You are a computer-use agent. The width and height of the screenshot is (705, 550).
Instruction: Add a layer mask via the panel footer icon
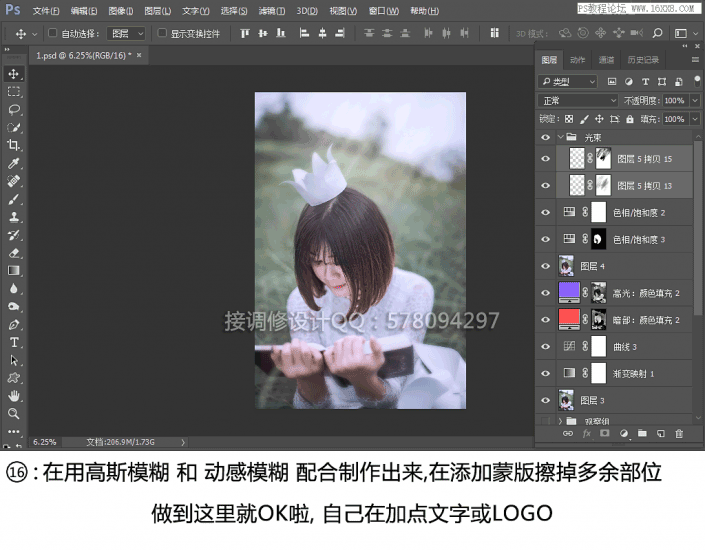604,433
